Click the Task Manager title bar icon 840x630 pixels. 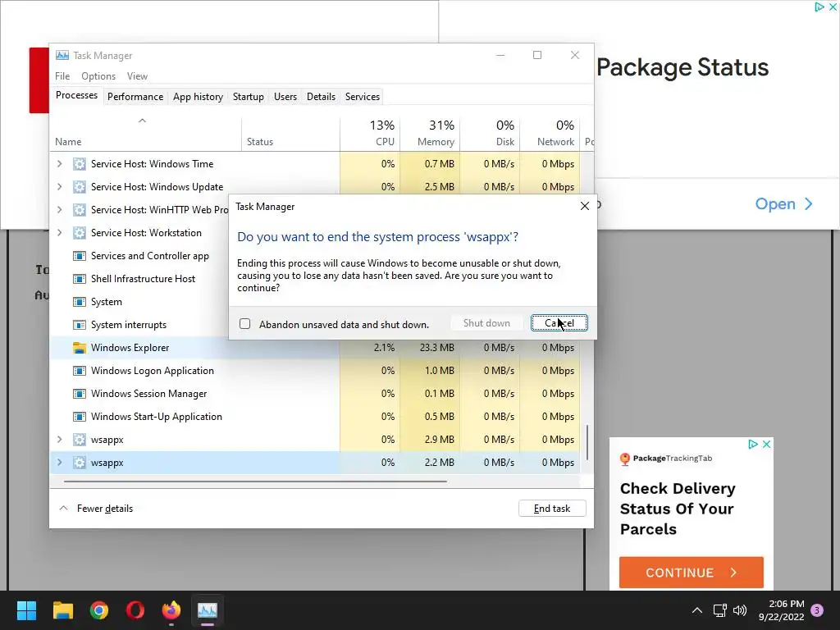coord(62,55)
